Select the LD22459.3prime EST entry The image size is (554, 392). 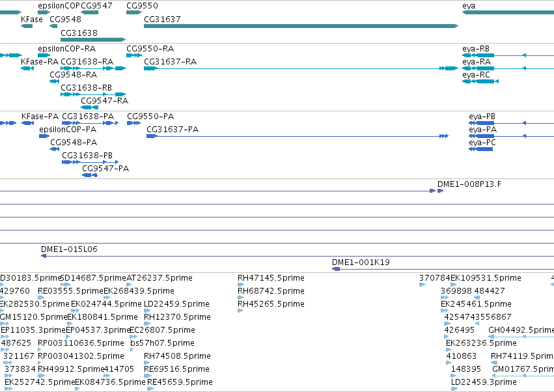point(484,382)
